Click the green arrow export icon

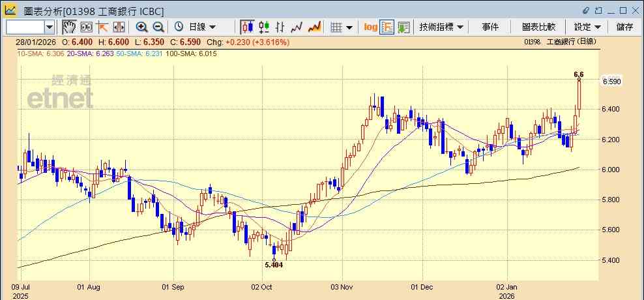403,27
